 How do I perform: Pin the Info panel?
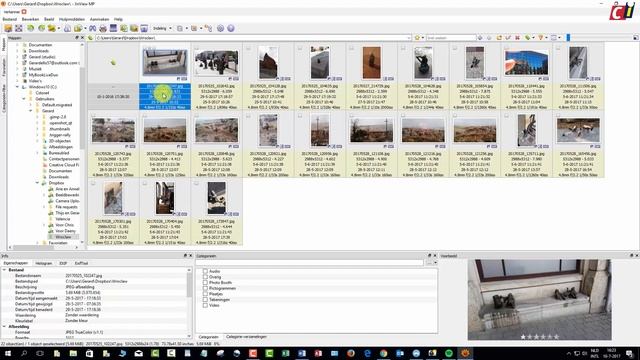click(x=185, y=256)
